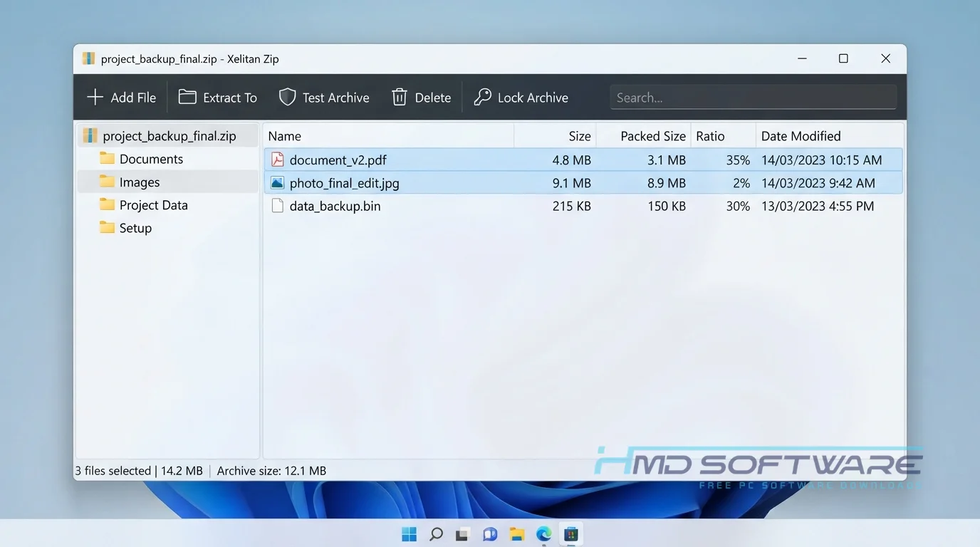
Task: Click the 4.8 MB size cell
Action: point(572,160)
